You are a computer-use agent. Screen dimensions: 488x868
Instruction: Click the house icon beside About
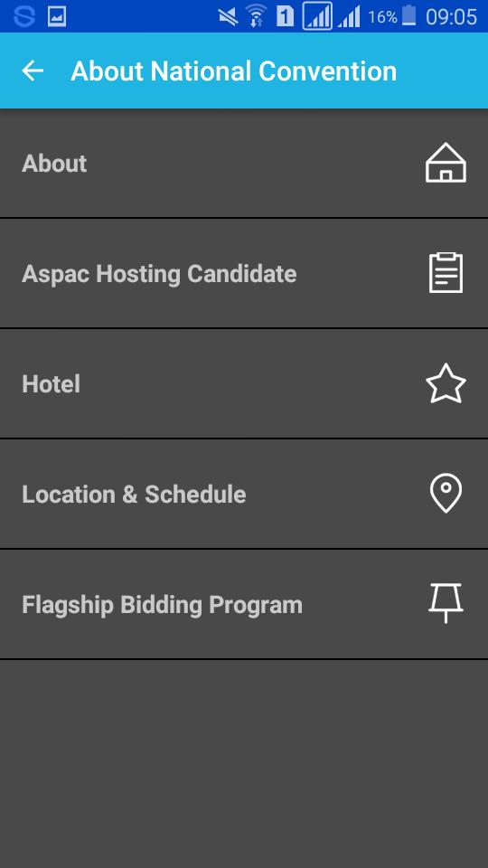pos(446,163)
